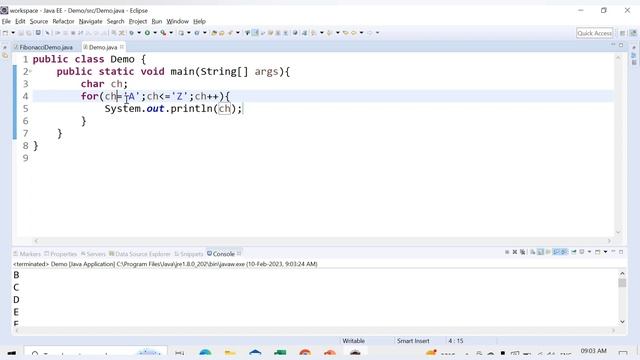Expand the Debug configurations dropdown arrow
640x360 pixels.
point(139,33)
